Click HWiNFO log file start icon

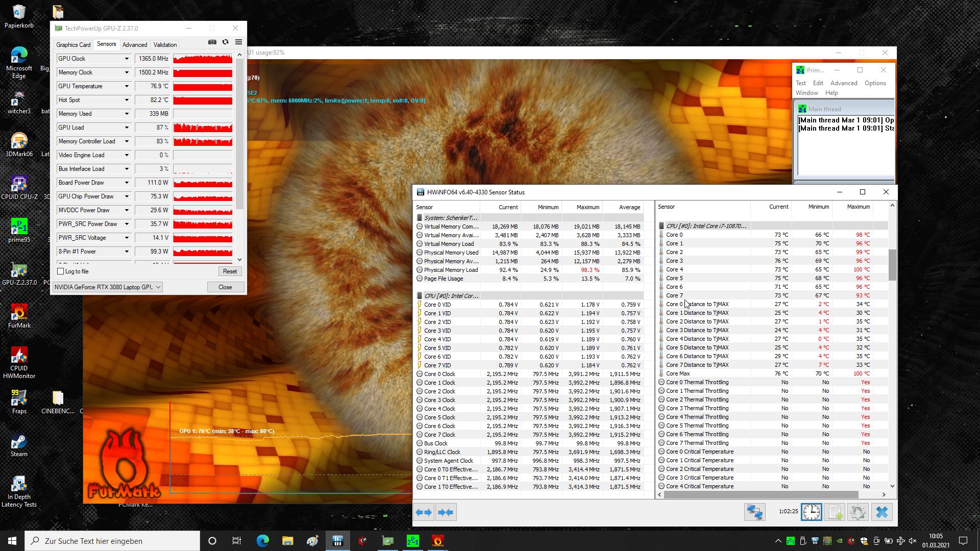835,512
